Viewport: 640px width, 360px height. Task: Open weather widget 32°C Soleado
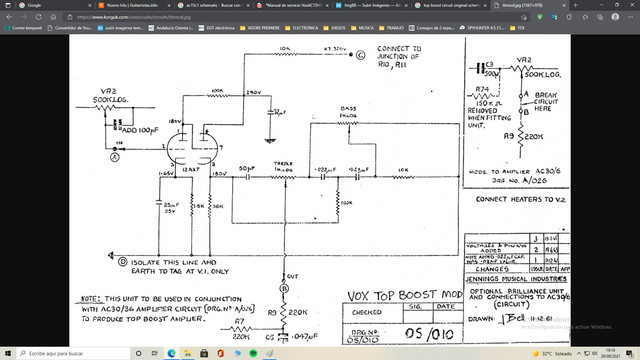(x=552, y=353)
